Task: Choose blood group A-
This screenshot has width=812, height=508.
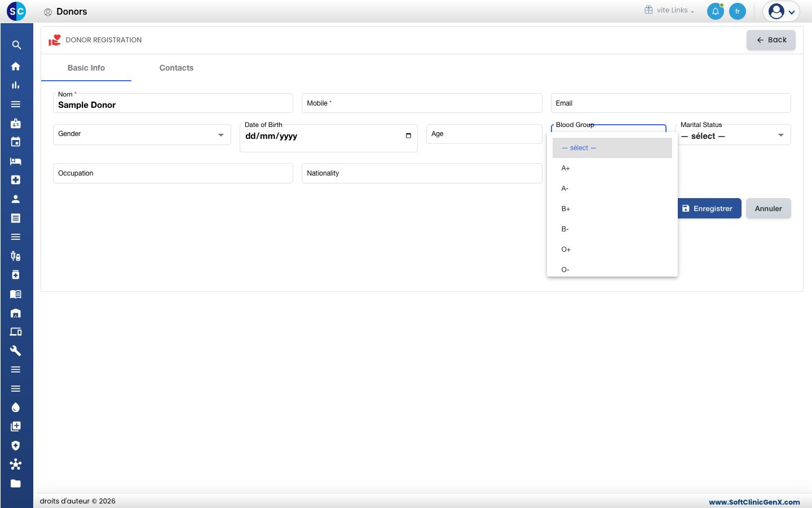Action: (612, 189)
